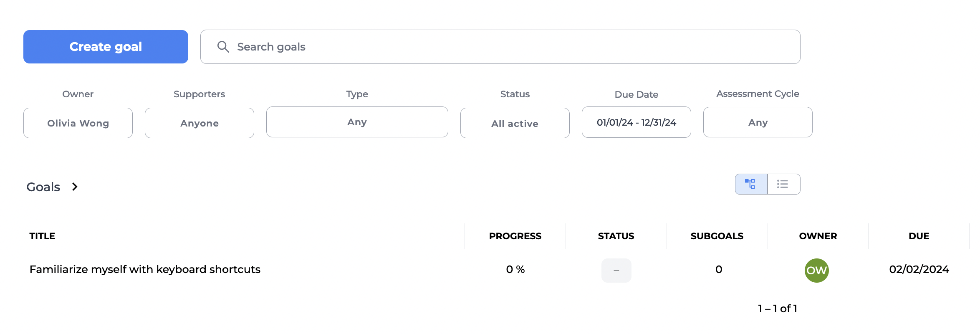The height and width of the screenshot is (334, 980).
Task: Open the Supporters filter dropdown
Action: click(200, 123)
